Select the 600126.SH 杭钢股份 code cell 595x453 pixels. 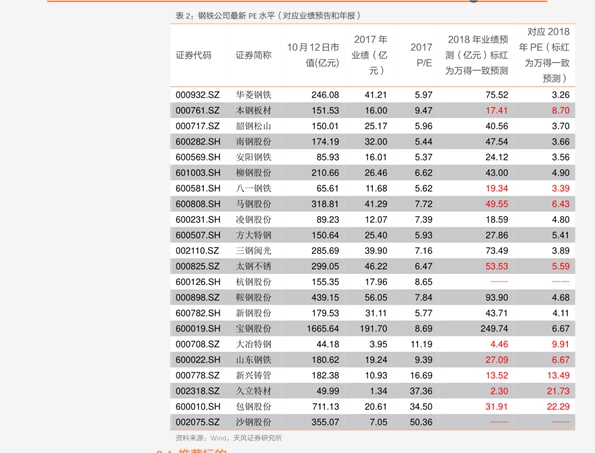198,282
